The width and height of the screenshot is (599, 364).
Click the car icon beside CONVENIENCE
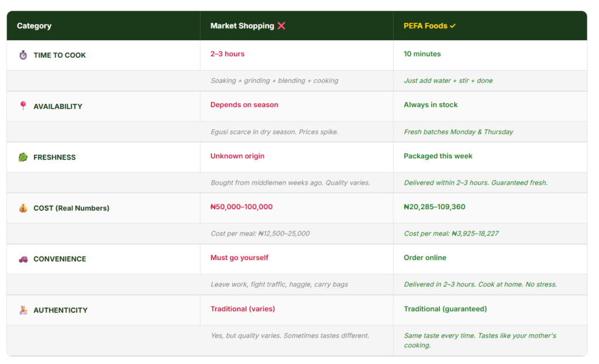pos(23,259)
